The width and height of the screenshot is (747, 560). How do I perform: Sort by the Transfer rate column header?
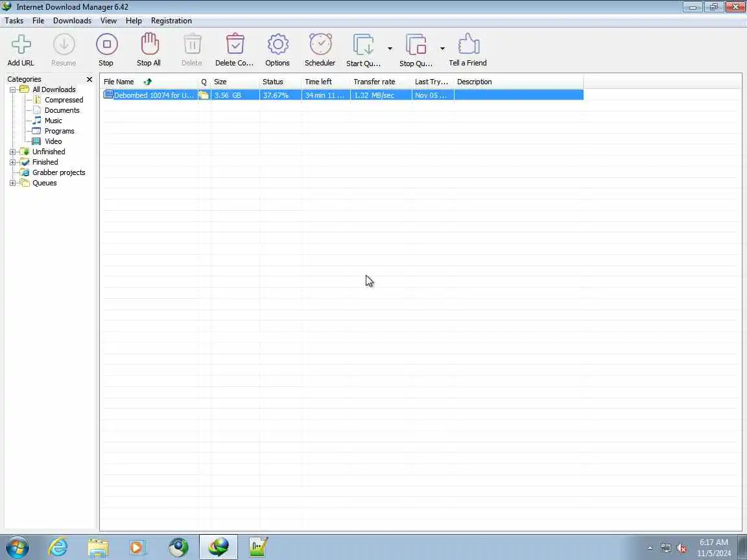[381, 82]
